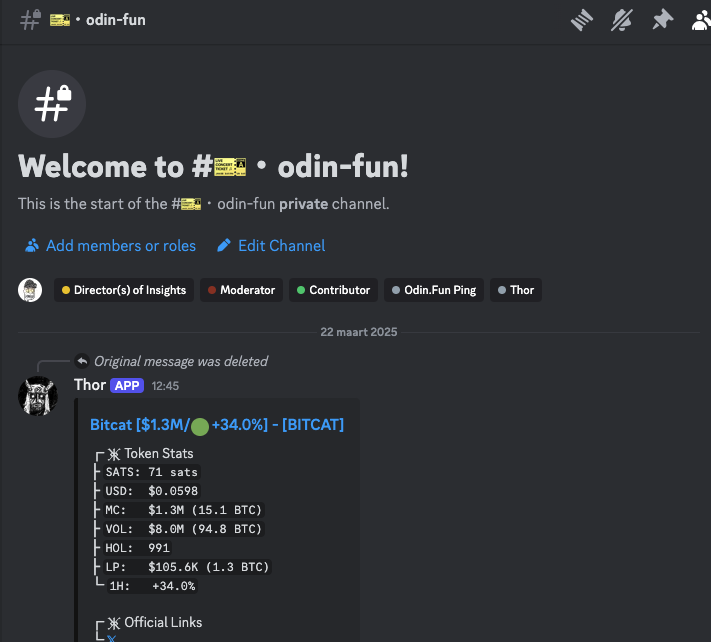Click the SATS: 71 sats value
This screenshot has height=642, width=711.
151,472
